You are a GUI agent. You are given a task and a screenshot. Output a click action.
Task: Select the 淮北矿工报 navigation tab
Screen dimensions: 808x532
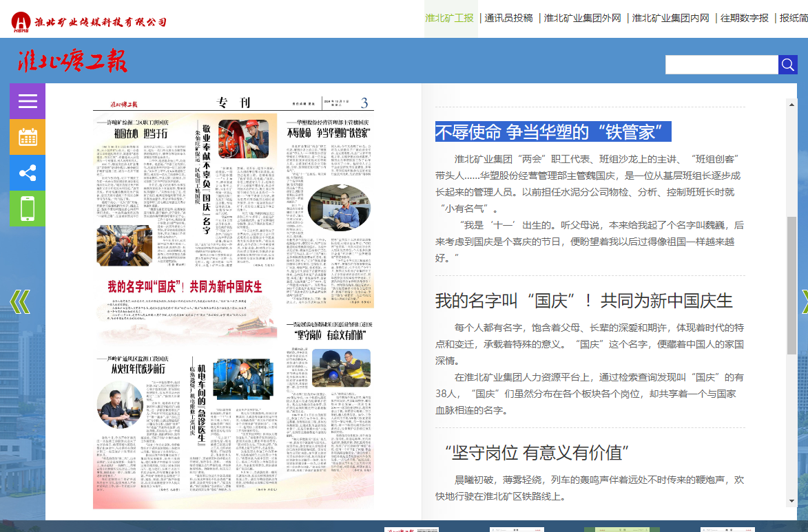(449, 18)
